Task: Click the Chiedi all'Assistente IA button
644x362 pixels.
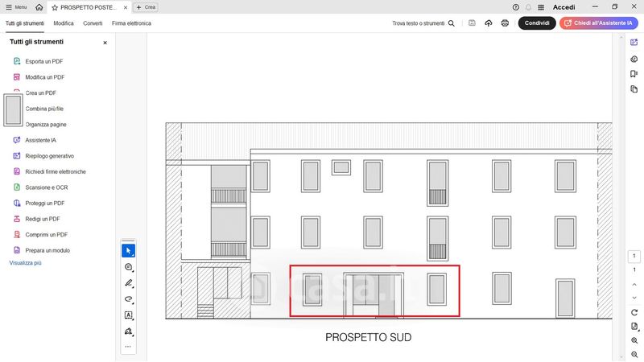Action: pyautogui.click(x=598, y=23)
